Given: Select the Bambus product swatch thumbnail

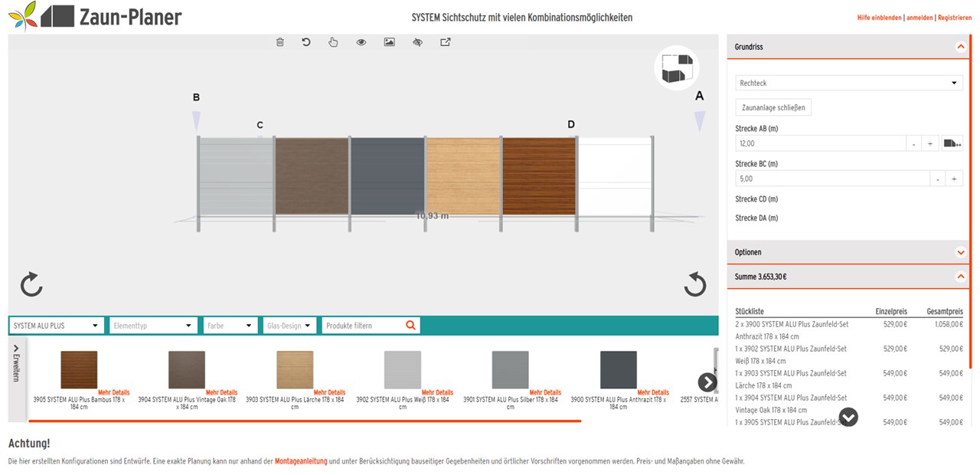Looking at the screenshot, I should 79,370.
